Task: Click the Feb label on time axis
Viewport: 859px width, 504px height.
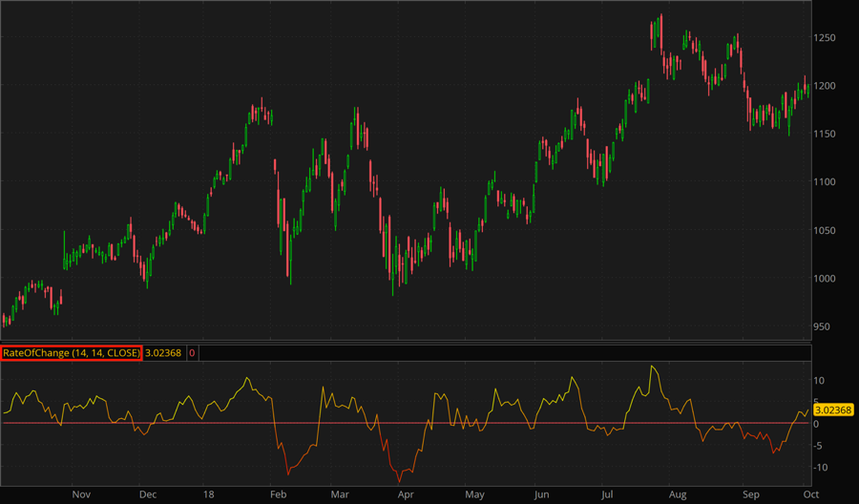Action: point(278,495)
